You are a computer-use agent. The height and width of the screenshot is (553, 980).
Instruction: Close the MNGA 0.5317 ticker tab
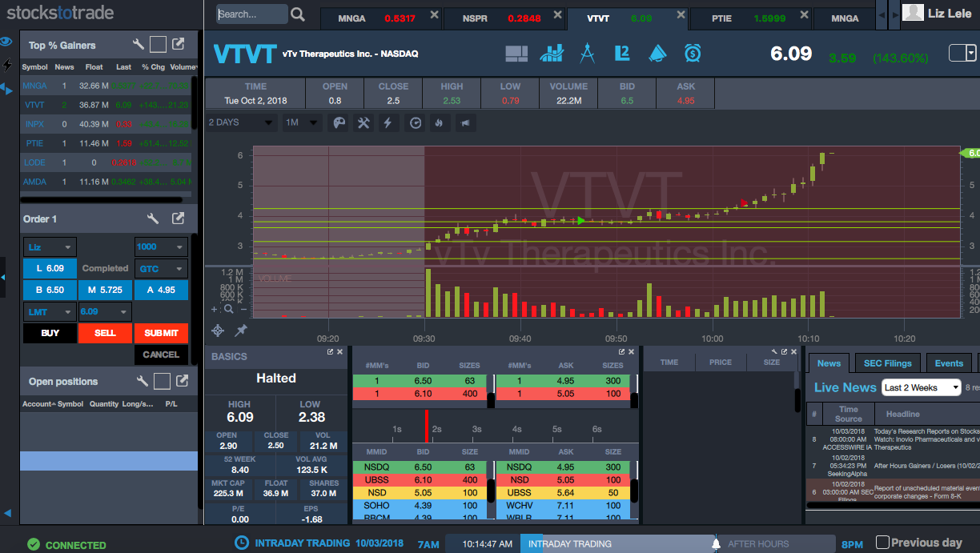tap(434, 15)
